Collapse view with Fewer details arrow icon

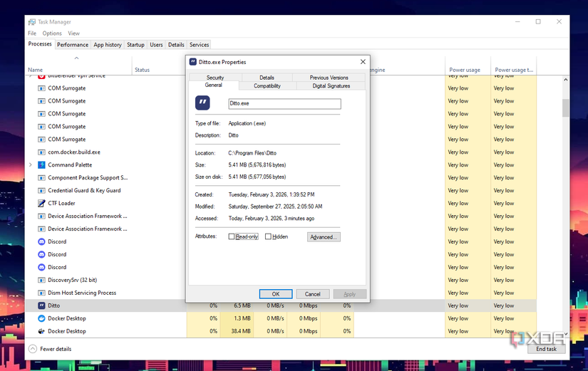pyautogui.click(x=33, y=349)
